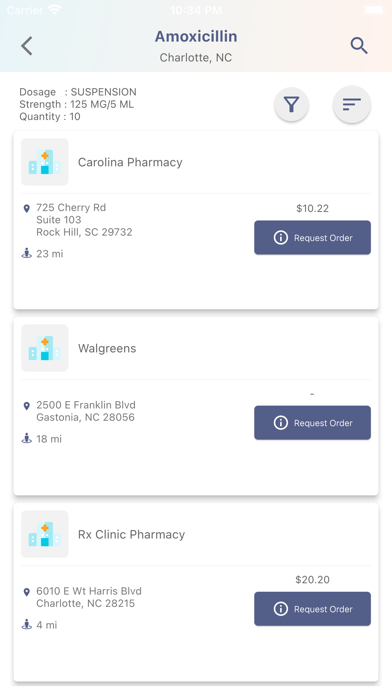Tap the Rock Hill, SC 29732 address
392x696 pixels.
pos(84,232)
